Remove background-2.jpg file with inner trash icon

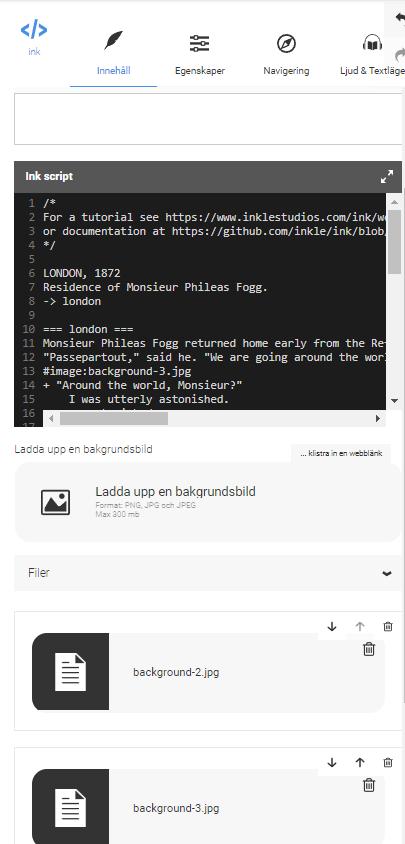point(369,649)
